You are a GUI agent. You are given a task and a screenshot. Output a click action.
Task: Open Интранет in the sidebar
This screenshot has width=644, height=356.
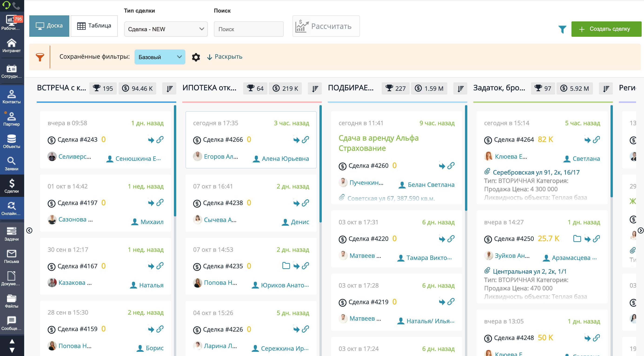11,46
